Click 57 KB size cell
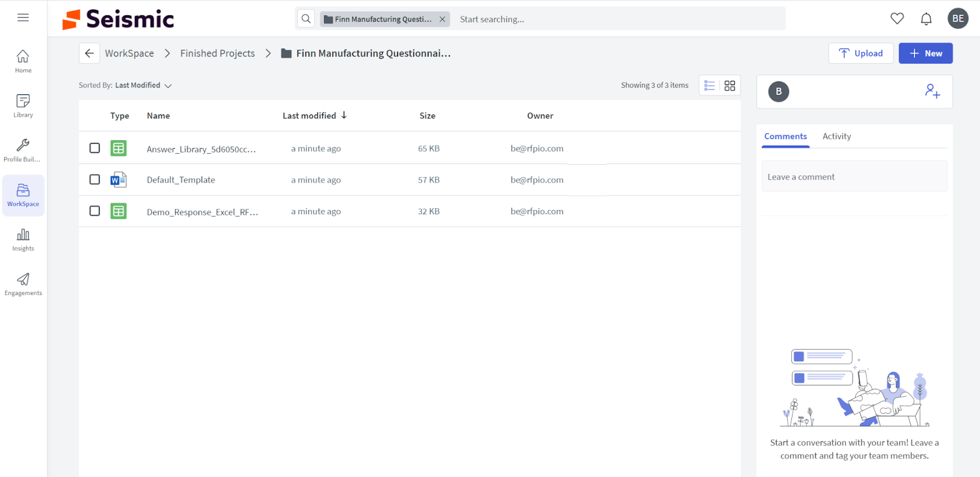The height and width of the screenshot is (477, 980). coord(429,180)
